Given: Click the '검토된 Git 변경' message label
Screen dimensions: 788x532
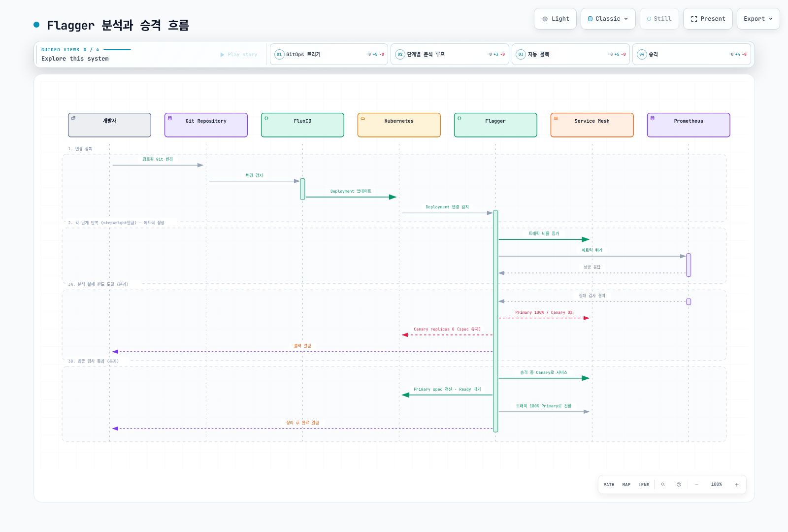Looking at the screenshot, I should tap(158, 159).
